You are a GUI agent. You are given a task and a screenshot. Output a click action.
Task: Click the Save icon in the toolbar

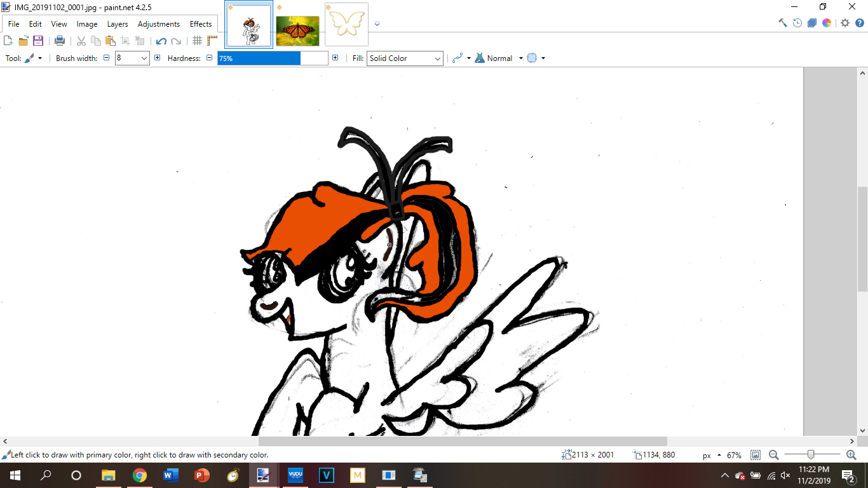click(38, 41)
